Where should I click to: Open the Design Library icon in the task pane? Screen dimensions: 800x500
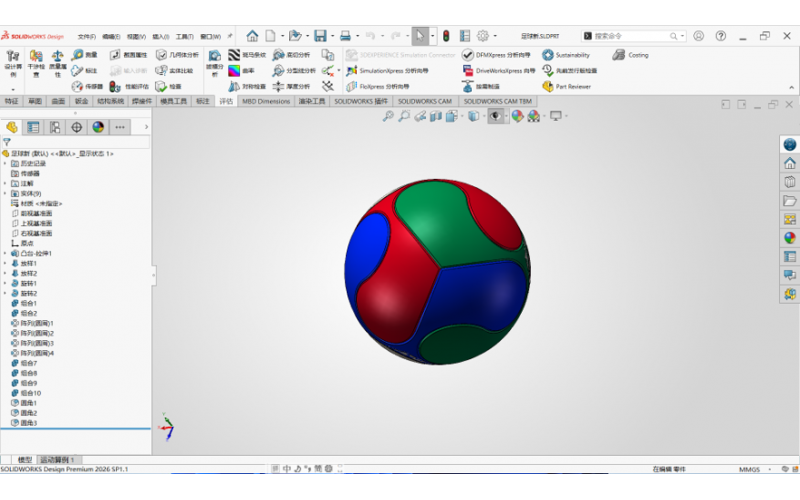click(x=790, y=182)
